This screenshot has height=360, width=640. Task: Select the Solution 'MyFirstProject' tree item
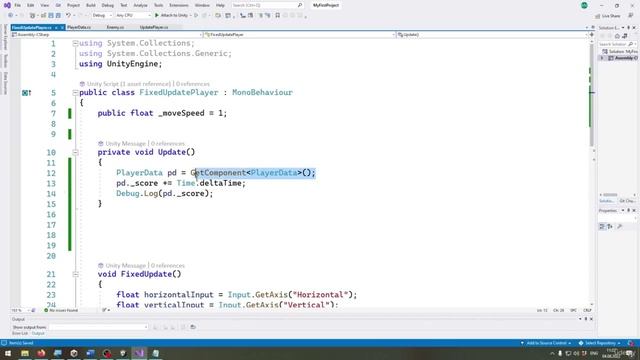(x=620, y=52)
